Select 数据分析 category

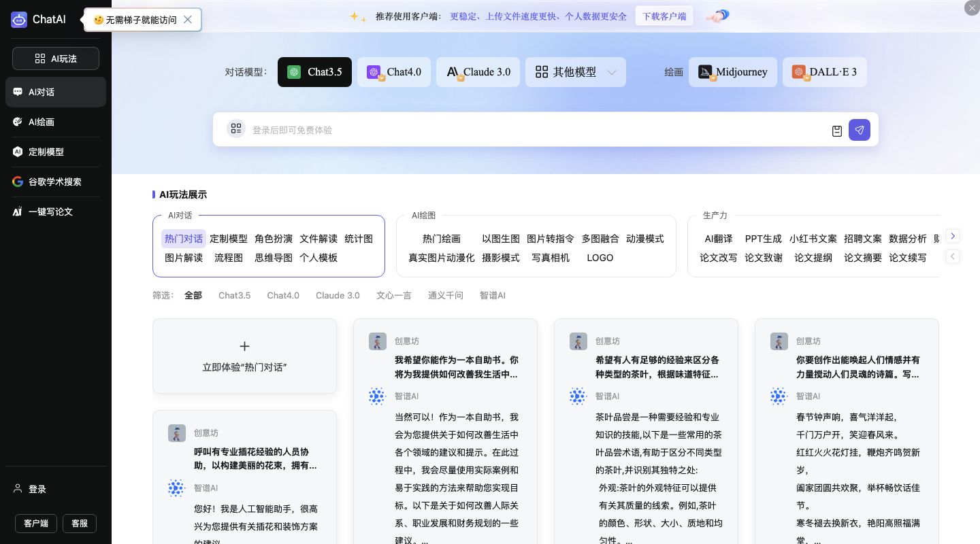[x=908, y=239]
